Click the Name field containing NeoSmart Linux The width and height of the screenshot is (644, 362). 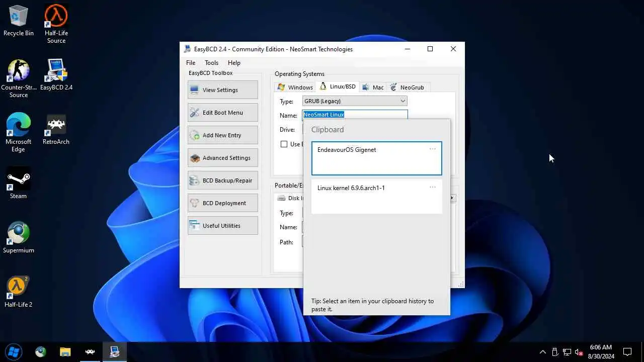[355, 115]
